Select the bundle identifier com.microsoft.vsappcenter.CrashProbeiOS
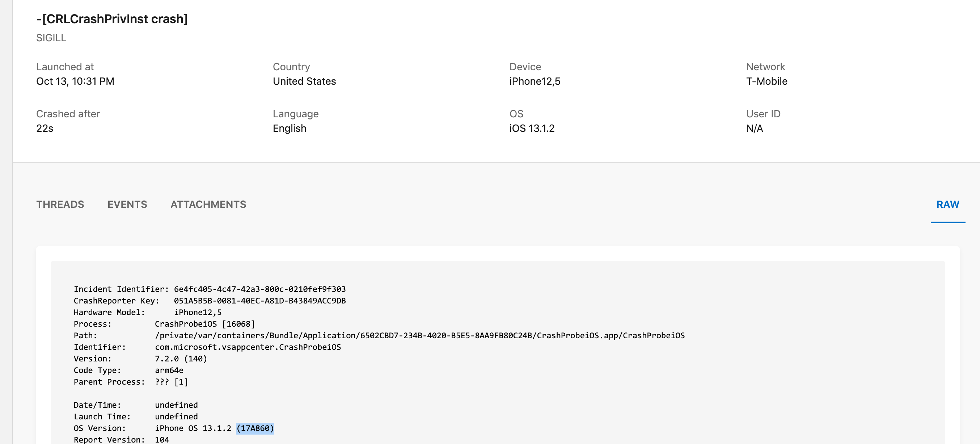The image size is (980, 444). pyautogui.click(x=248, y=347)
